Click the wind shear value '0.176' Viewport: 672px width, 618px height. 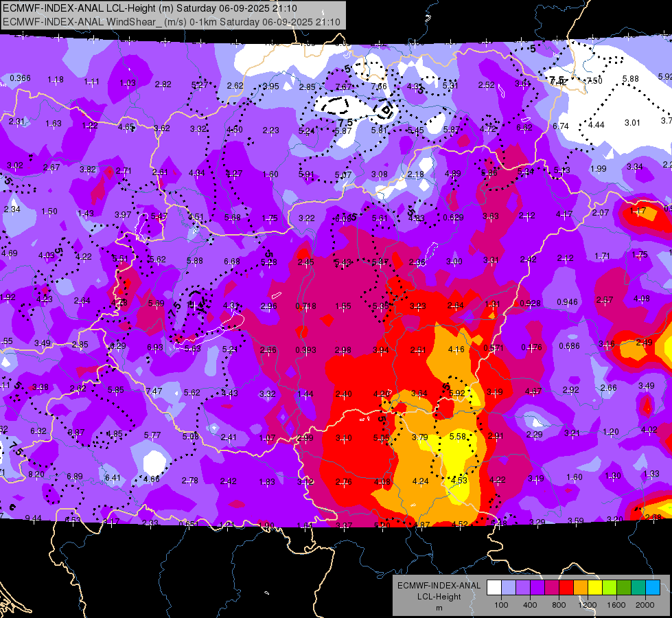pos(531,347)
